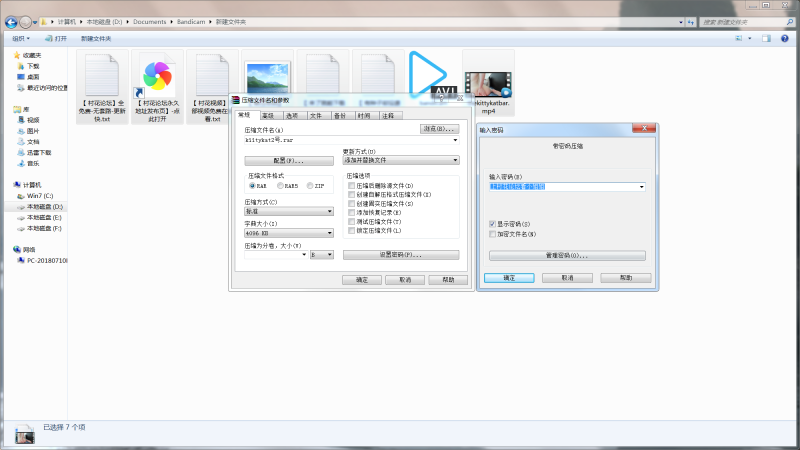Click Manage passwords (管理密码) button

567,255
